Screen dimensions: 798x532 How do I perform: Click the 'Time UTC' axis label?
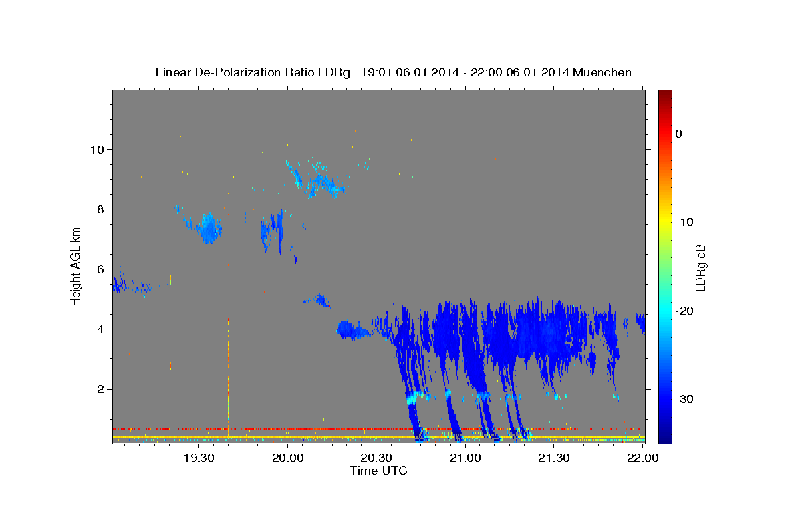coord(378,471)
